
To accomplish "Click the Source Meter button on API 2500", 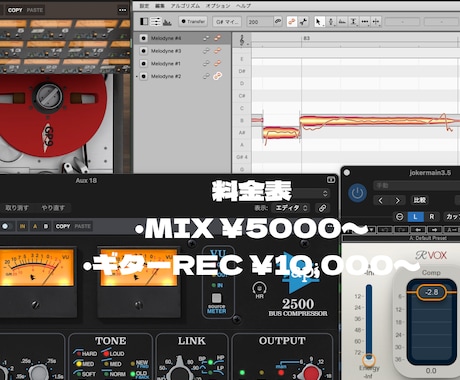I will (217, 298).
